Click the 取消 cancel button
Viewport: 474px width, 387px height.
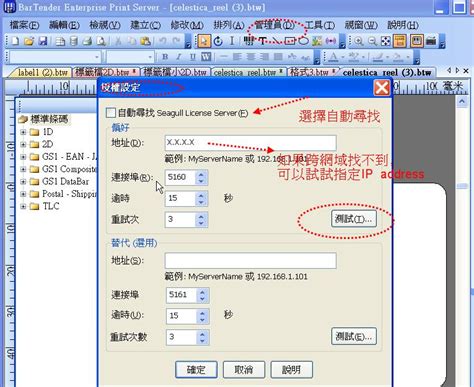tap(244, 370)
